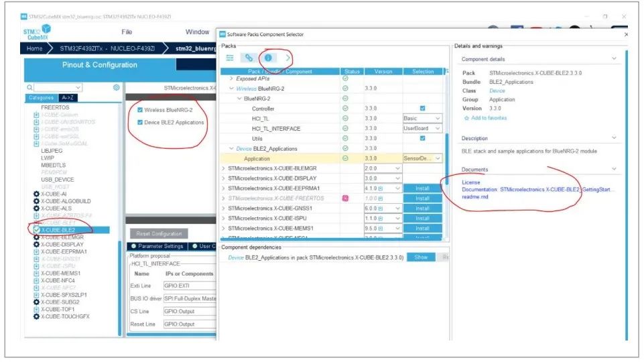Toggle the Device BLE2 Applications checkbox
The width and height of the screenshot is (644, 362).
coord(140,122)
